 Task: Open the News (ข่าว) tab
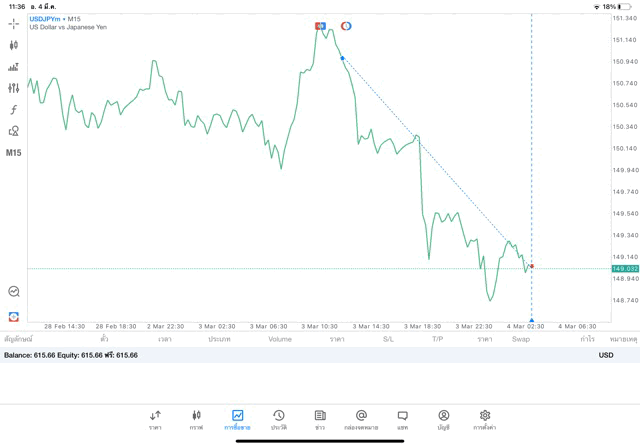click(319, 419)
